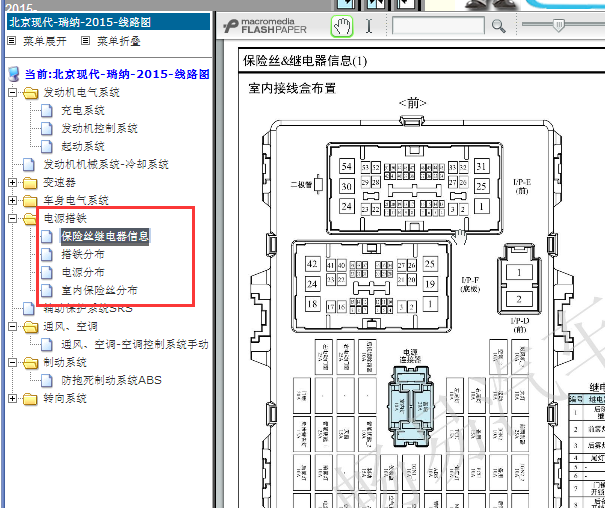Click the computer icon beside 当前 title
This screenshot has height=508, width=605.
point(14,74)
